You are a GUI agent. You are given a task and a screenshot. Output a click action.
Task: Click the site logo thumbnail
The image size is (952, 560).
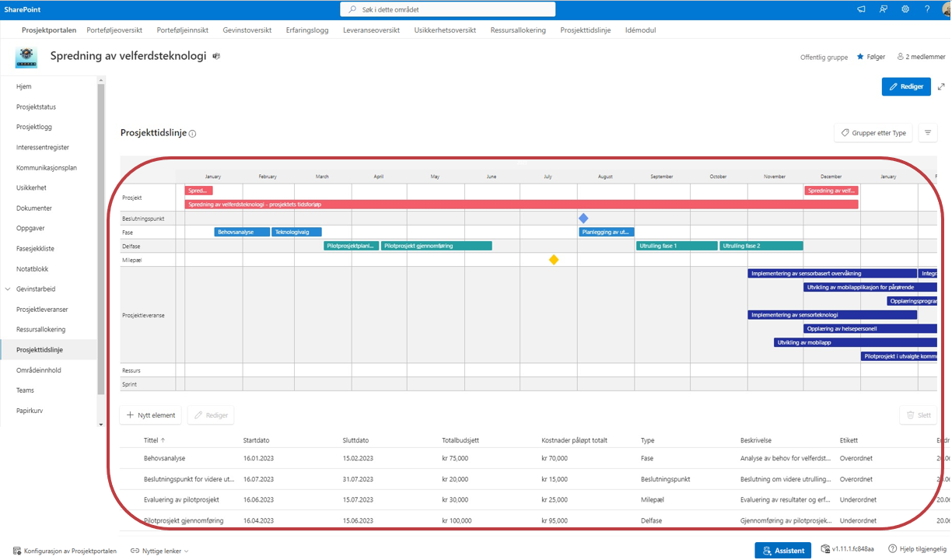point(26,58)
